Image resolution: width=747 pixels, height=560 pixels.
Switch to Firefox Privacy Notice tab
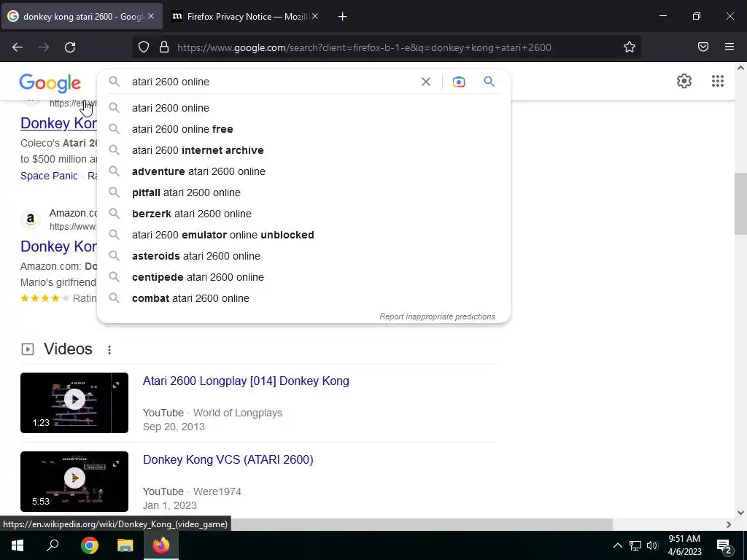(x=245, y=17)
